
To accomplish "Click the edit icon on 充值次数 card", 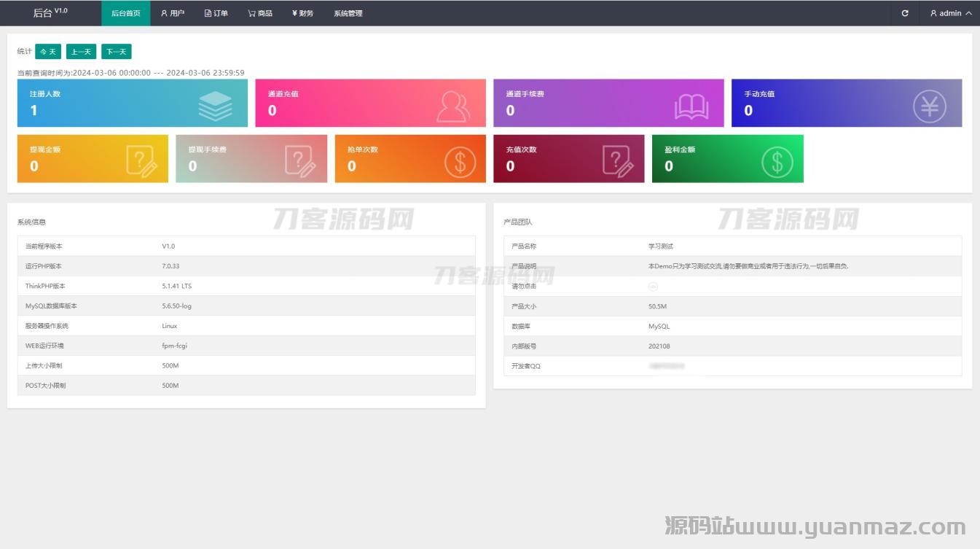I will click(x=618, y=162).
